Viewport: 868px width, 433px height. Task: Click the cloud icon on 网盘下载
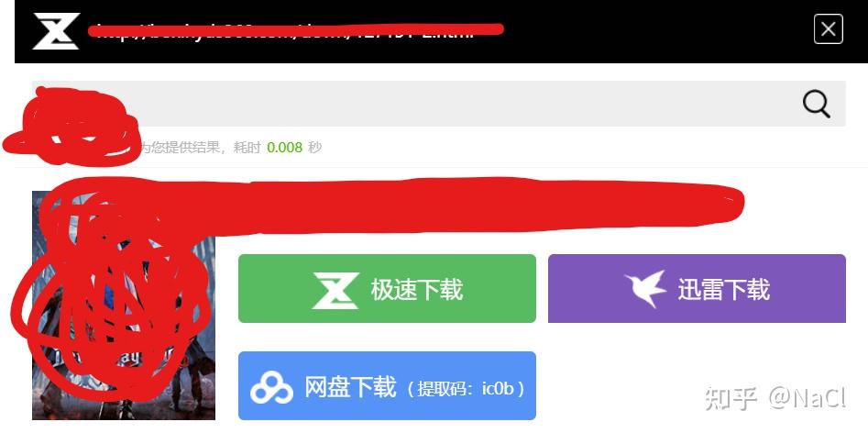[x=271, y=387]
